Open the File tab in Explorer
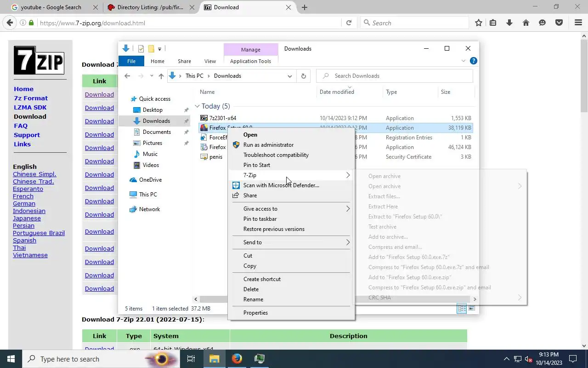The width and height of the screenshot is (588, 368). (131, 61)
